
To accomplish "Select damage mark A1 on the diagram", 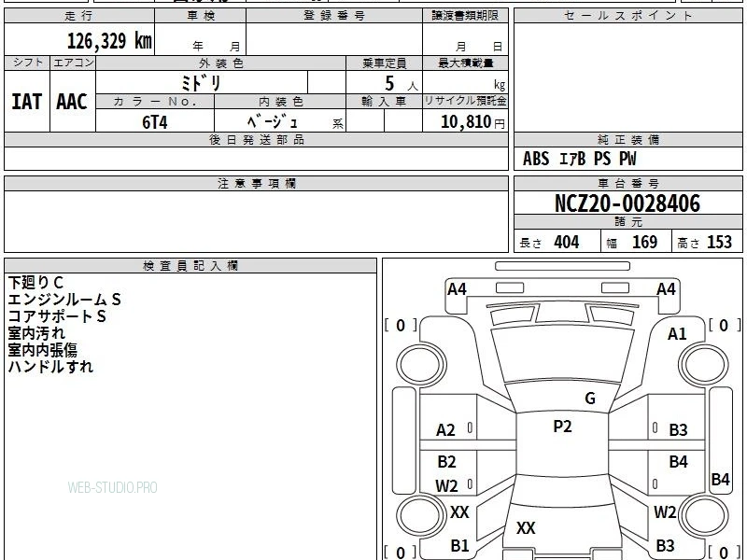I will pyautogui.click(x=677, y=334).
